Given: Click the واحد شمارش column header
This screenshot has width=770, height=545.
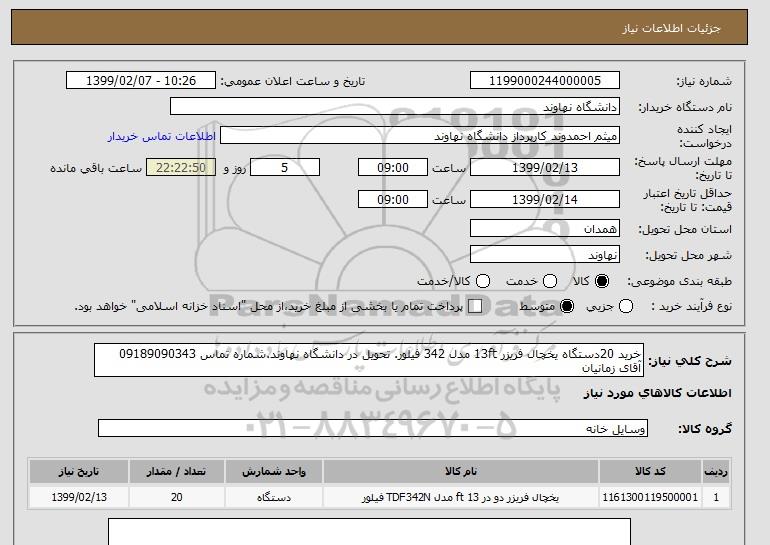Looking at the screenshot, I should pos(274,471).
